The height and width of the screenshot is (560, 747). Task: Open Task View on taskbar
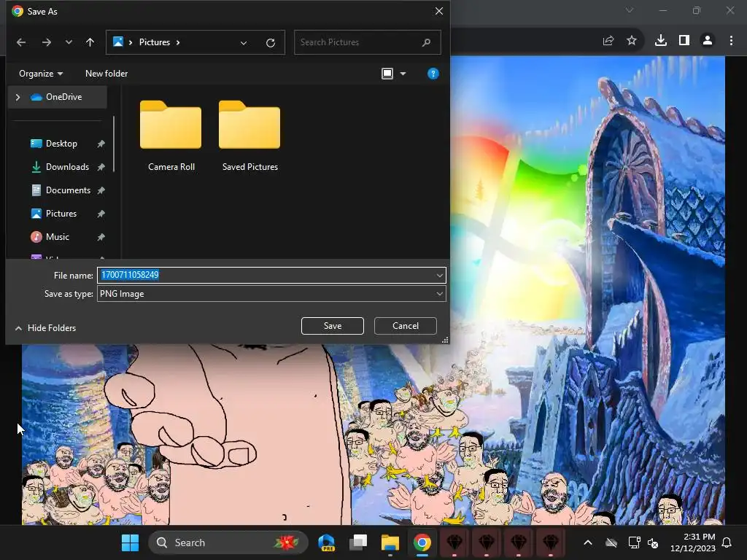point(358,542)
